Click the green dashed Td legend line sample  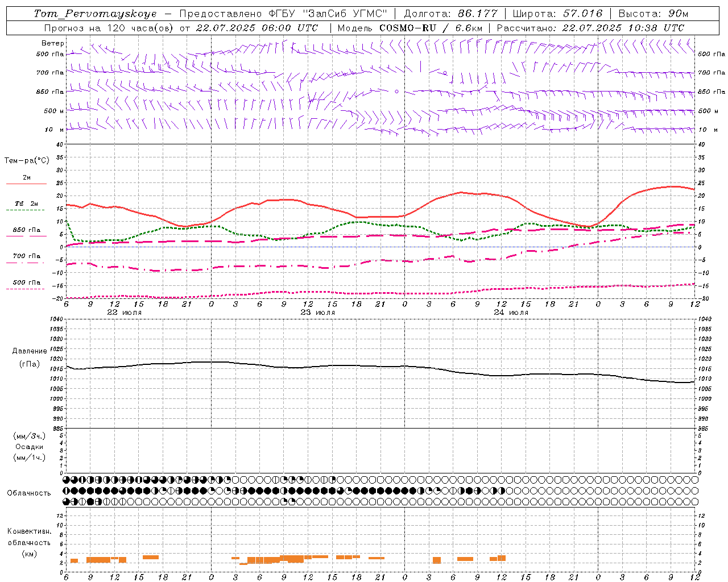(25, 210)
